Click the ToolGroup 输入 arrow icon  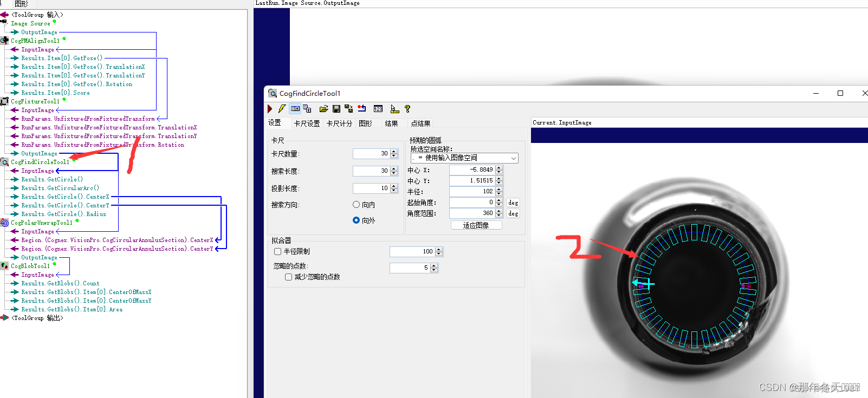(4, 15)
